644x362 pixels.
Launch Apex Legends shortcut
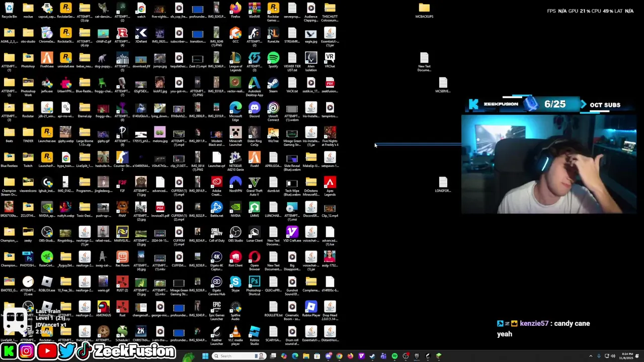330,186
